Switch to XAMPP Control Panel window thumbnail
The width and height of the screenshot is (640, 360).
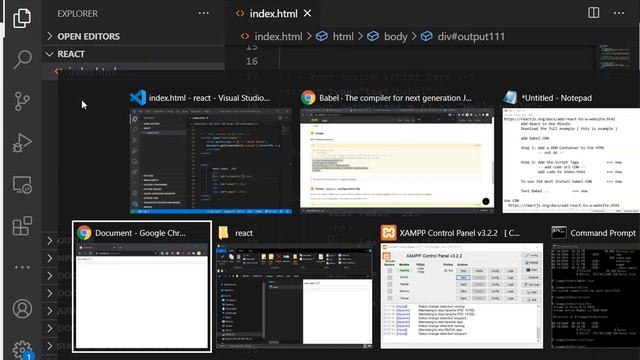462,296
